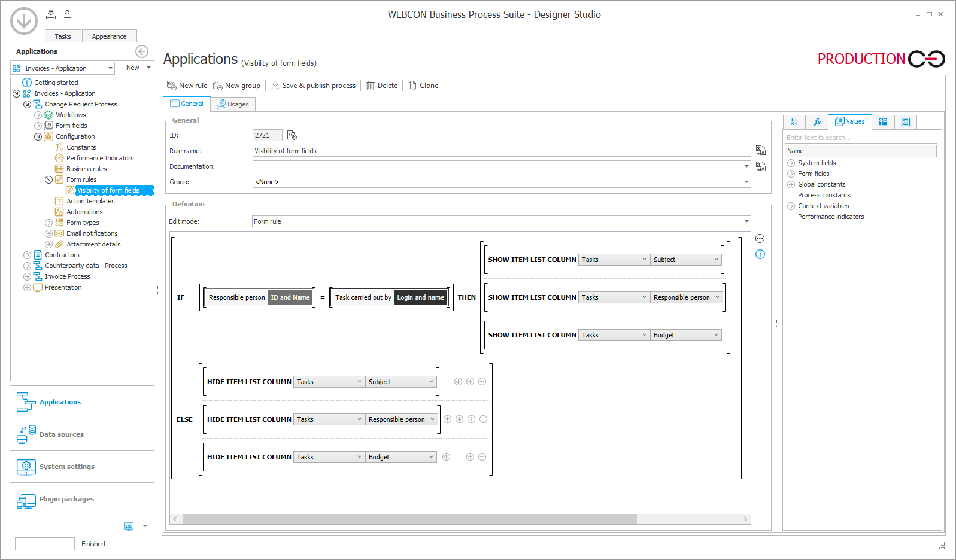This screenshot has width=956, height=560.
Task: Expand Context variables in the Values list
Action: pos(791,206)
